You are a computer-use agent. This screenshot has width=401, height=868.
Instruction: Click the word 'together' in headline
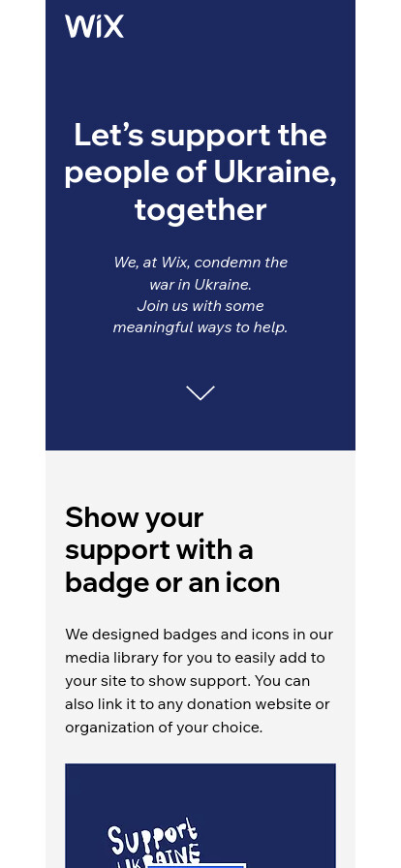coord(200,210)
